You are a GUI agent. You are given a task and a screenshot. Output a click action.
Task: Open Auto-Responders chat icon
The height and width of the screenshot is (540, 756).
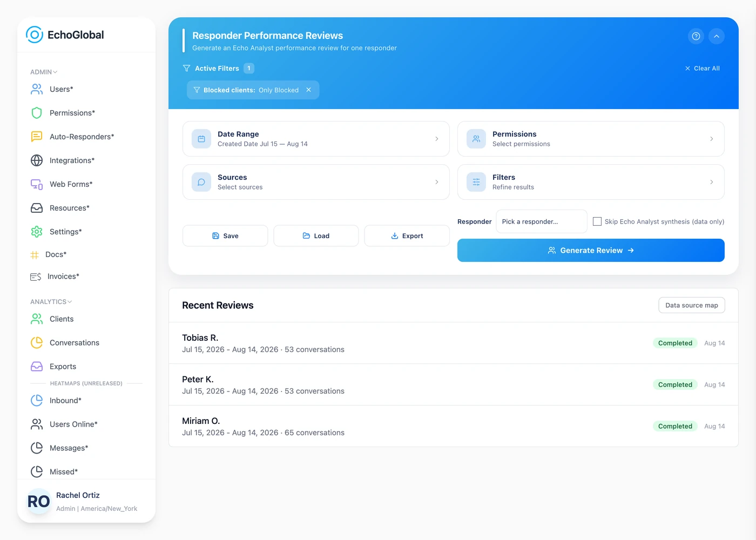tap(37, 137)
